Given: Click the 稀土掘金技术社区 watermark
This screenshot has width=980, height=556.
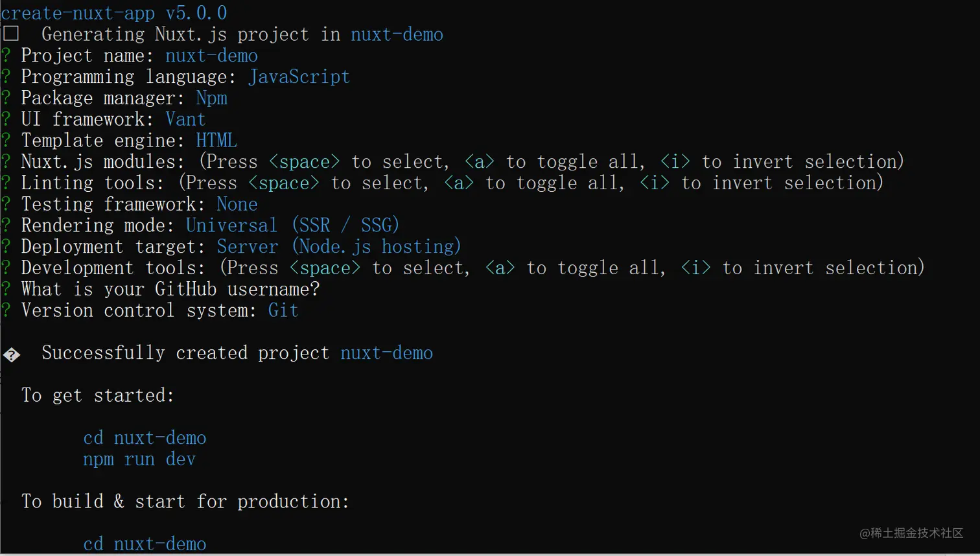Looking at the screenshot, I should (911, 533).
